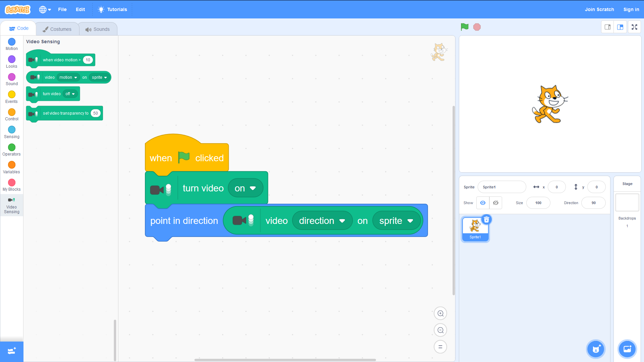Click the green flag to run

pyautogui.click(x=464, y=27)
